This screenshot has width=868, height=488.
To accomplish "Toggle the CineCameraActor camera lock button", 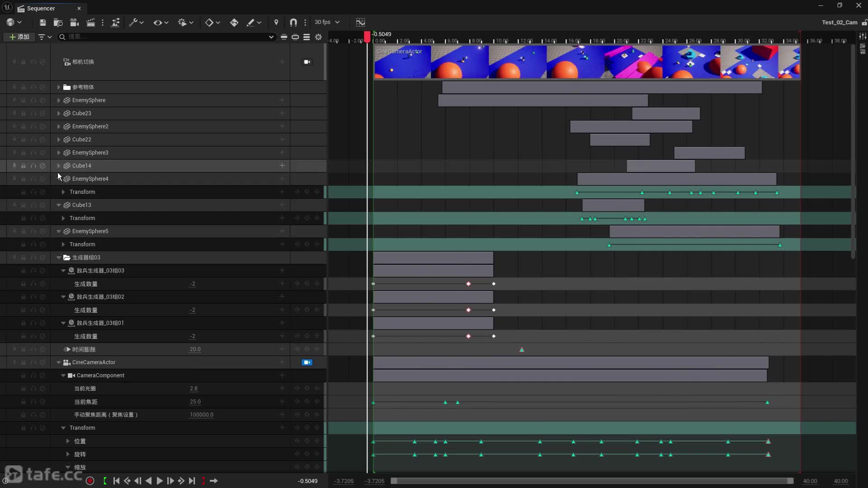I will [307, 362].
